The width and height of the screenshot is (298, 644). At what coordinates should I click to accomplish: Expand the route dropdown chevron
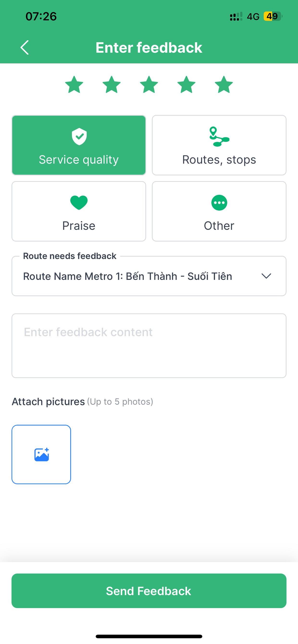[266, 276]
